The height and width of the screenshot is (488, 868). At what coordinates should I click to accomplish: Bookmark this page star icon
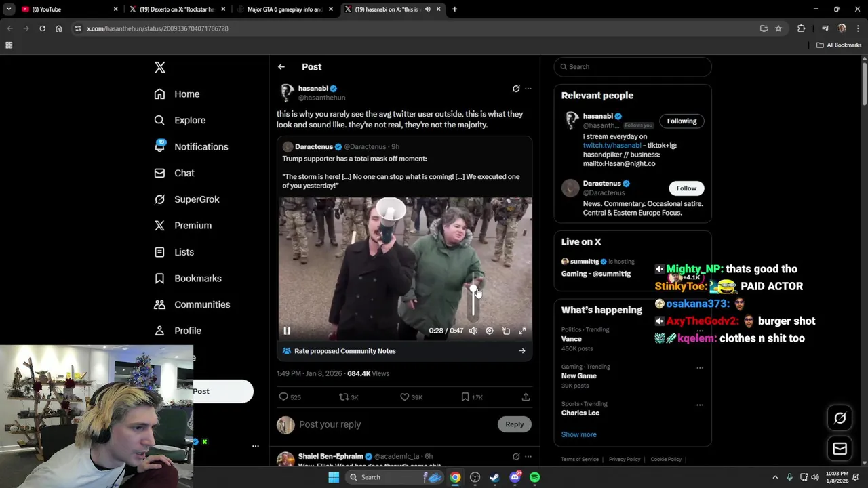click(x=778, y=28)
